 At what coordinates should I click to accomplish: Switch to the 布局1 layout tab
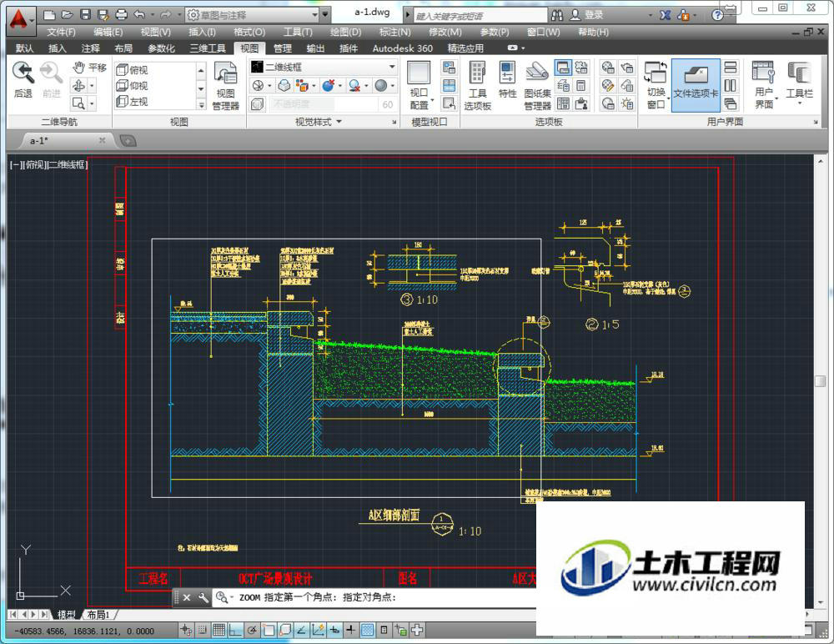(x=98, y=615)
